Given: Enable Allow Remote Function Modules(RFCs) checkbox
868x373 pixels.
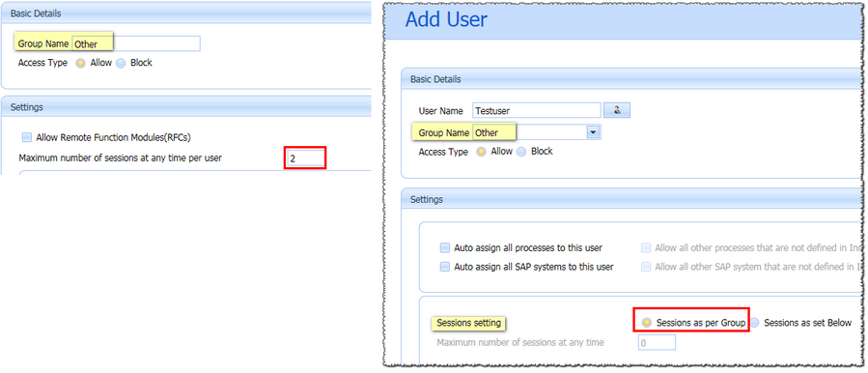Looking at the screenshot, I should click(x=27, y=137).
